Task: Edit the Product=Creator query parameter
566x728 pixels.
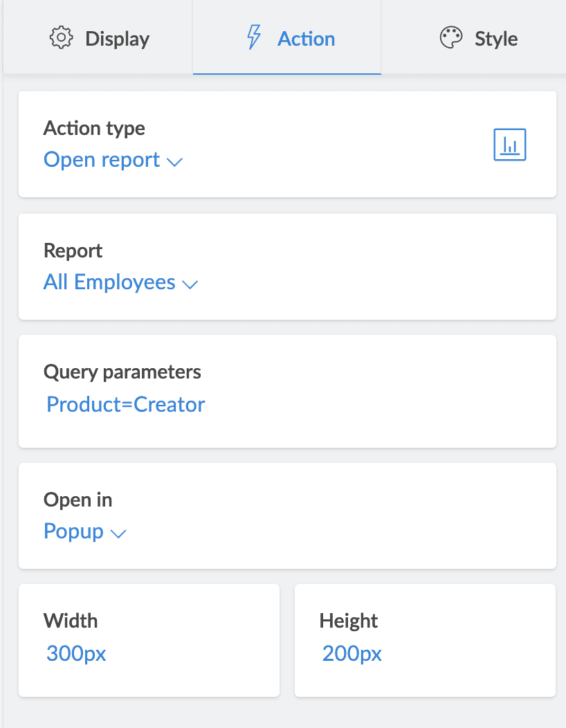Action: 126,404
